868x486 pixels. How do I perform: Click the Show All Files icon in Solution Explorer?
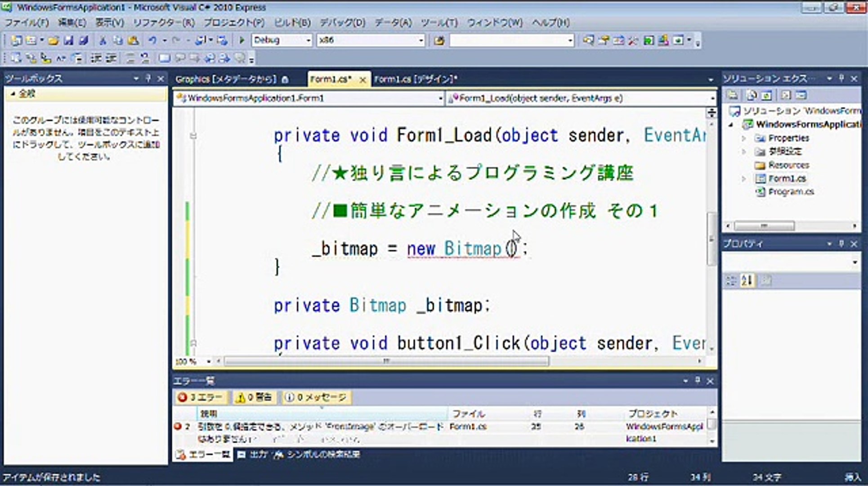752,95
